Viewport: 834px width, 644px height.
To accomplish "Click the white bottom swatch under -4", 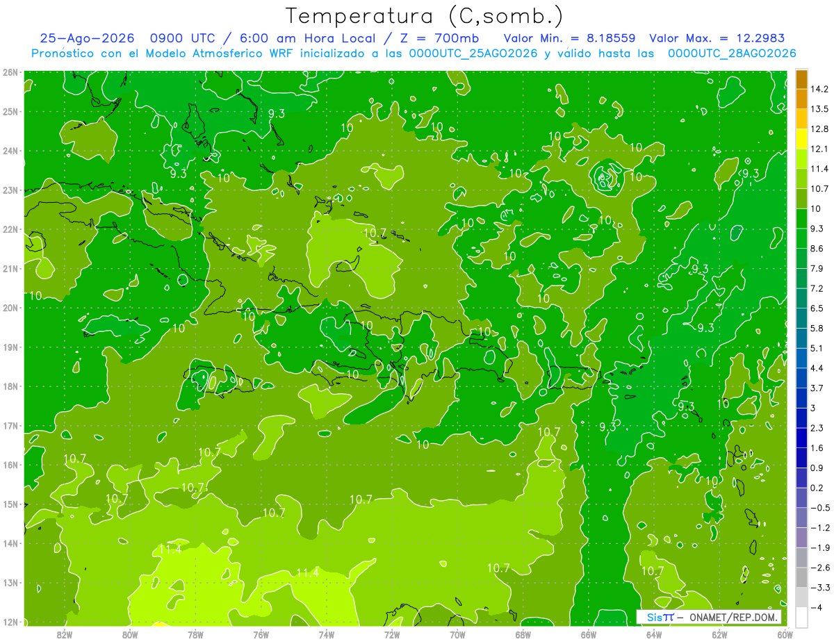I will [801, 616].
